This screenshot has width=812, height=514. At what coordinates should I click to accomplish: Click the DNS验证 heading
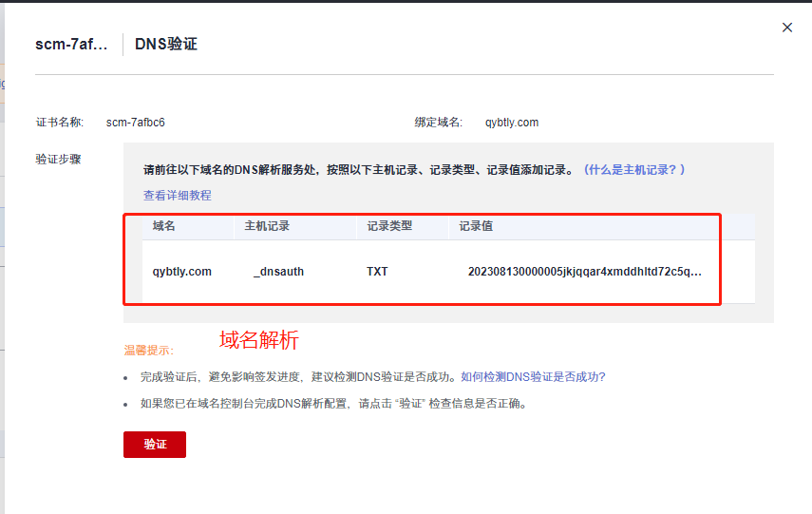(x=166, y=45)
